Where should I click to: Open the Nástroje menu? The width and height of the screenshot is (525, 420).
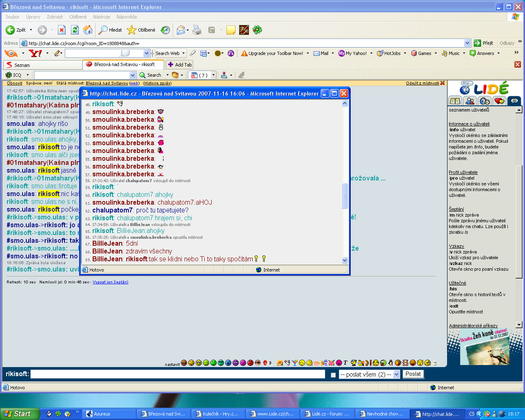pos(101,17)
